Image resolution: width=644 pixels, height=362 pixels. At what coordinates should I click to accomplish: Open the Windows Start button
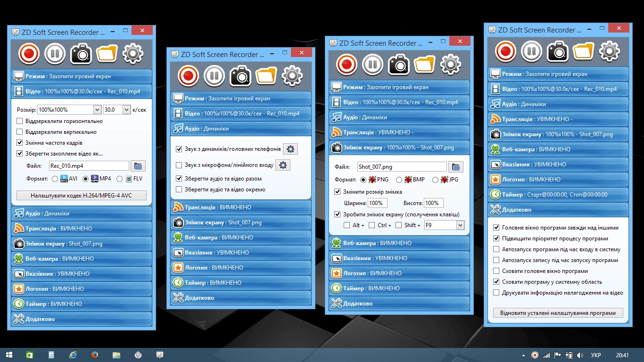[8, 355]
